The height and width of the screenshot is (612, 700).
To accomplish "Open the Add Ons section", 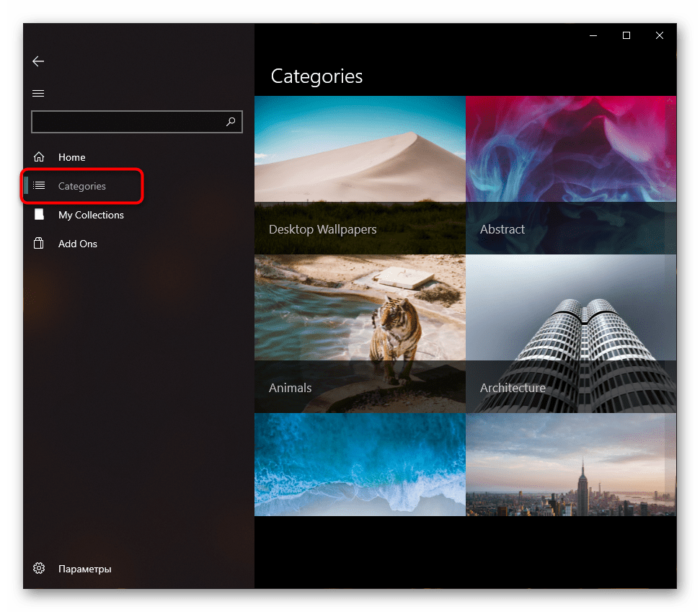I will click(78, 244).
